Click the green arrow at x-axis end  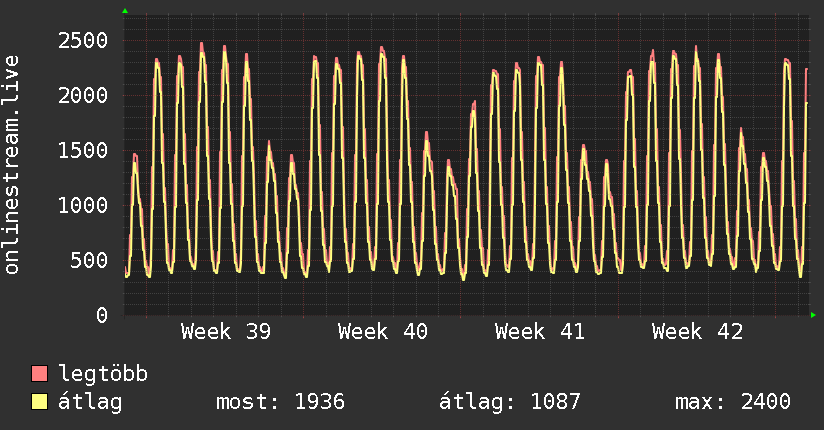(813, 315)
